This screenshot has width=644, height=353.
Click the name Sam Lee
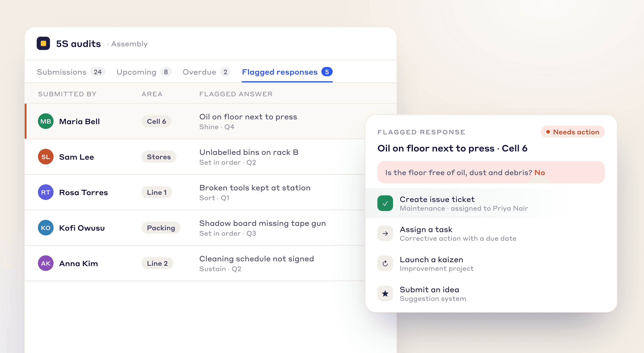click(76, 157)
